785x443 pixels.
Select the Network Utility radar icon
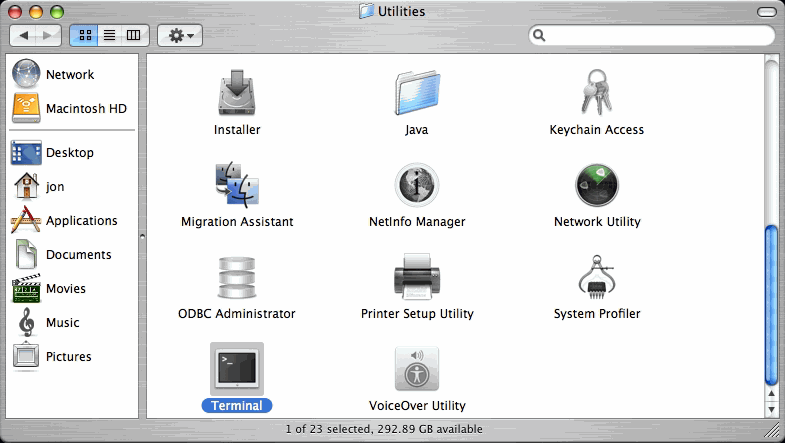pos(597,185)
